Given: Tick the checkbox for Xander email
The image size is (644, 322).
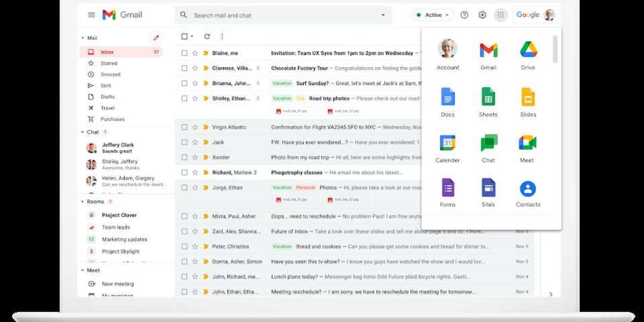Looking at the screenshot, I should tap(184, 157).
